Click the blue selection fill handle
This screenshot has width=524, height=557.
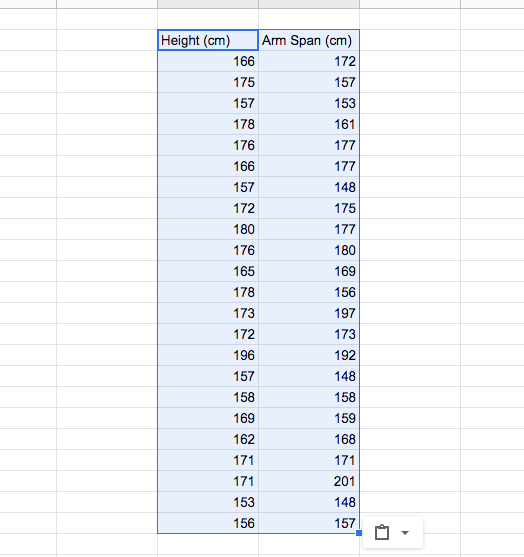point(359,533)
